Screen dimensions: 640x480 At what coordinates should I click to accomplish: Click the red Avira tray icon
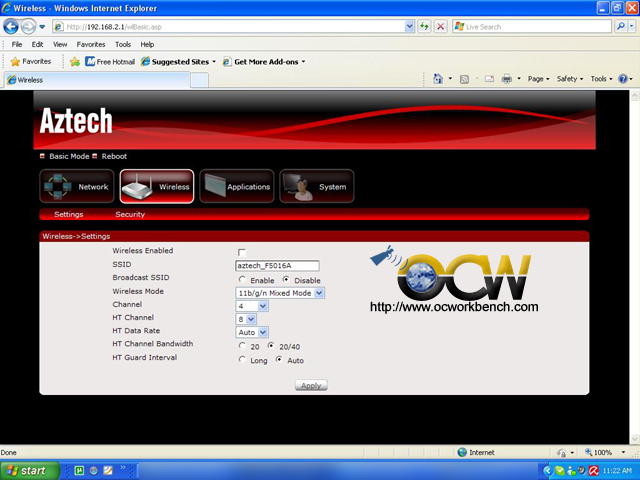[594, 471]
